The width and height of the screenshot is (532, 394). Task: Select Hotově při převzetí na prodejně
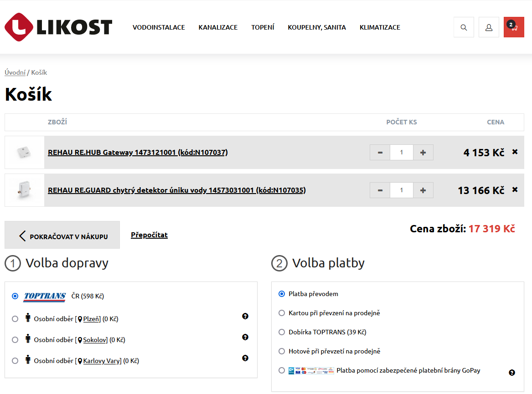coord(282,351)
